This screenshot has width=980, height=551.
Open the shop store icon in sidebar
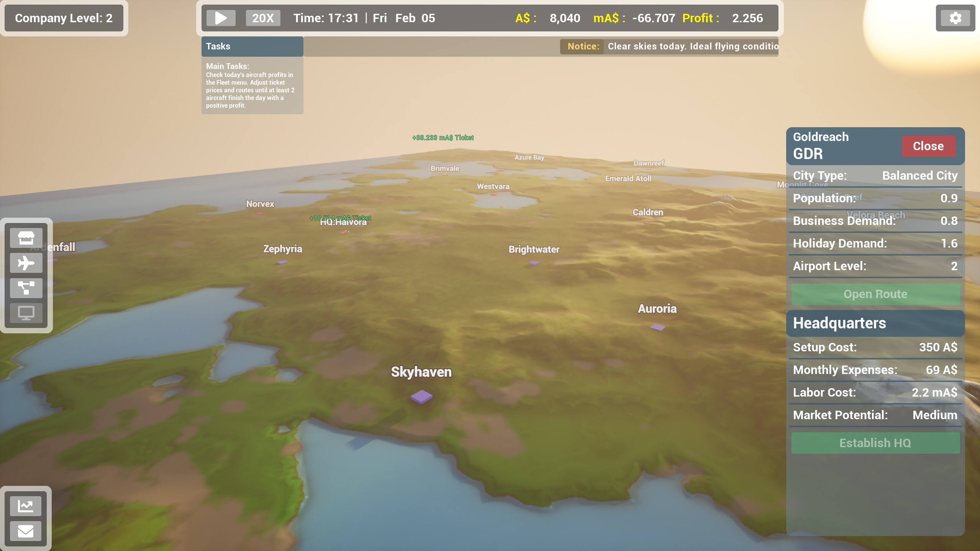(26, 238)
